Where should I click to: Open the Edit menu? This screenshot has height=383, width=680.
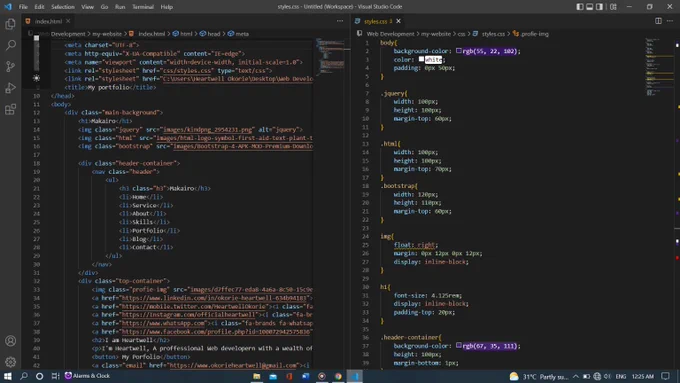click(39, 7)
